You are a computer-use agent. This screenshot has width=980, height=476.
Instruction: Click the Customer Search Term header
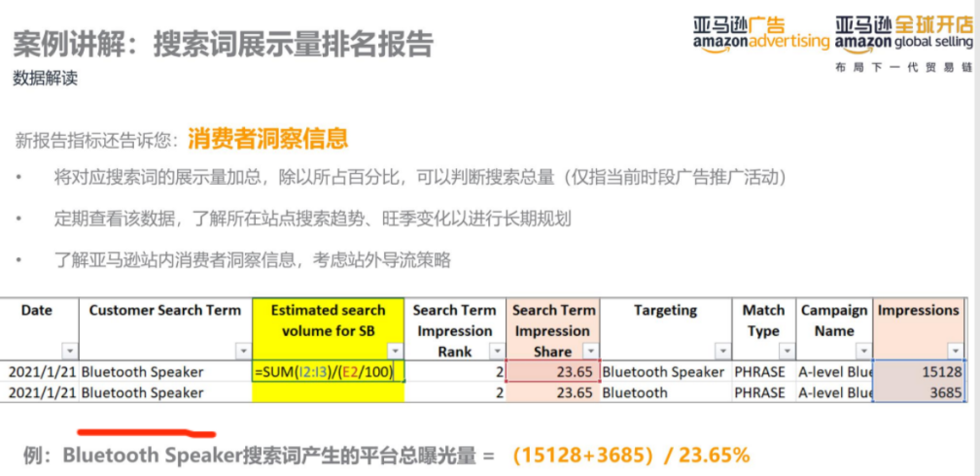[x=165, y=328]
